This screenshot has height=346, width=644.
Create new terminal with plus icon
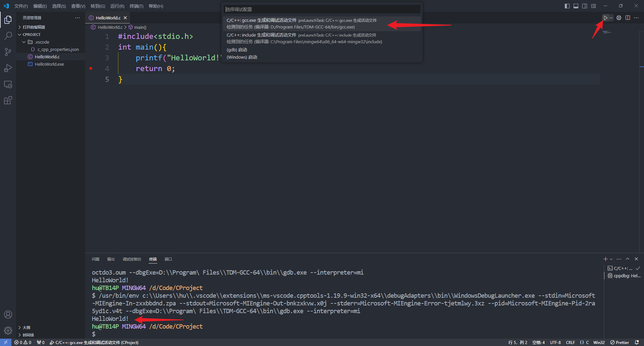(605, 259)
